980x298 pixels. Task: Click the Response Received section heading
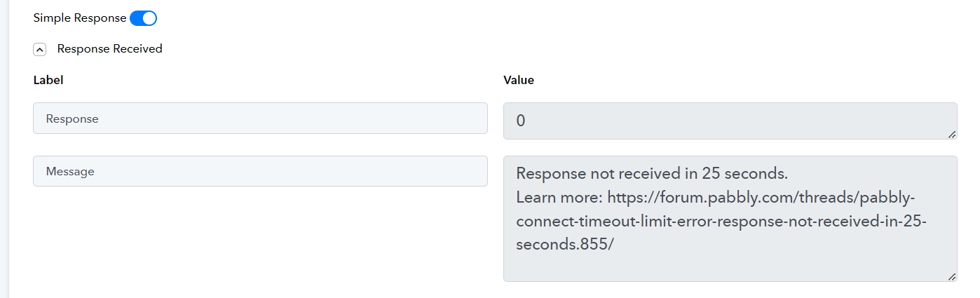pyautogui.click(x=109, y=48)
